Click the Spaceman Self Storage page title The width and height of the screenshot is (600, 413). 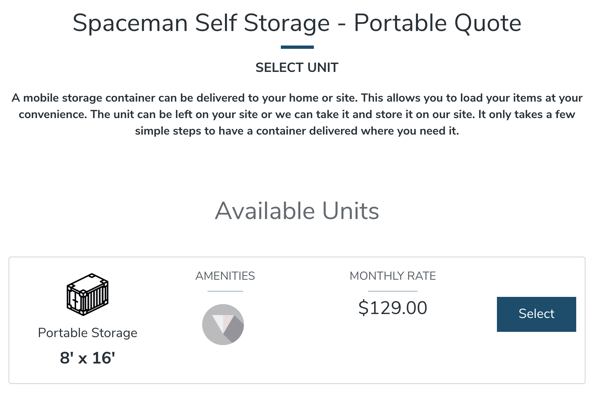(297, 23)
